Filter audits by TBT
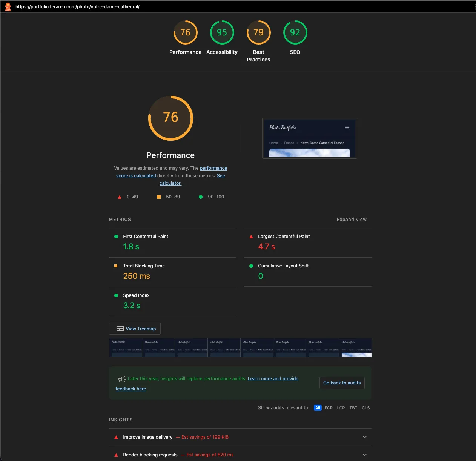 click(x=353, y=408)
